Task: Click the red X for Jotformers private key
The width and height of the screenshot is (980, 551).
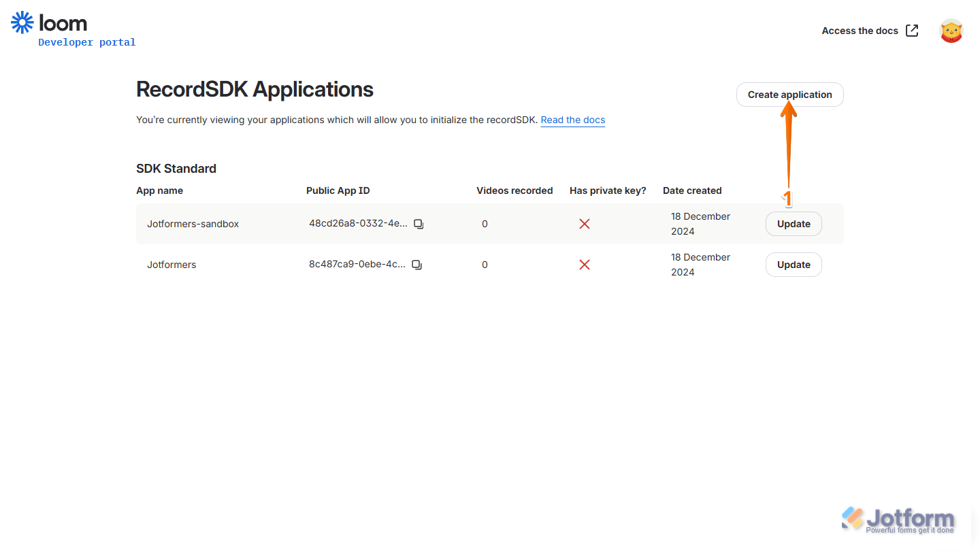Action: [x=584, y=265]
